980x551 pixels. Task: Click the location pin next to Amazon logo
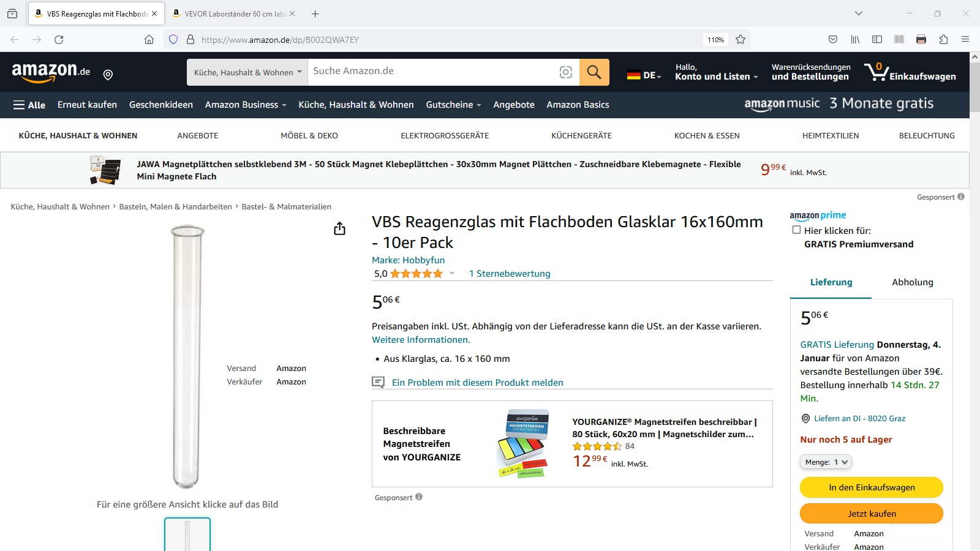coord(108,75)
